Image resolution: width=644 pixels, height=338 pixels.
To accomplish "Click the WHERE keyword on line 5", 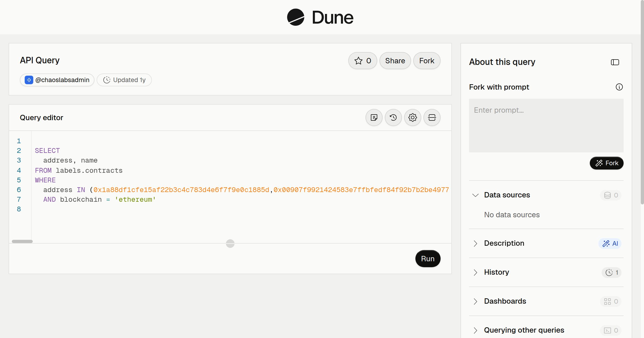I will pyautogui.click(x=45, y=180).
